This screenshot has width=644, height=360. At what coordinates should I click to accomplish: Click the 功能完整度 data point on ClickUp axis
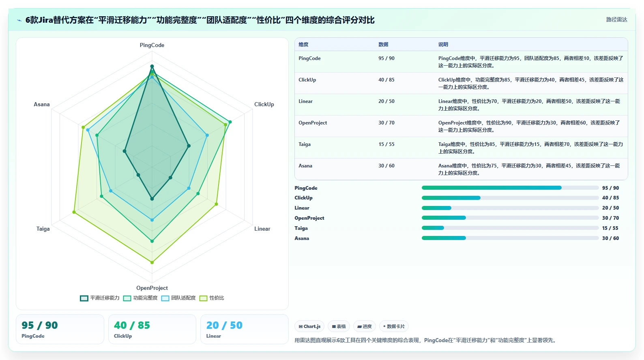pyautogui.click(x=230, y=122)
